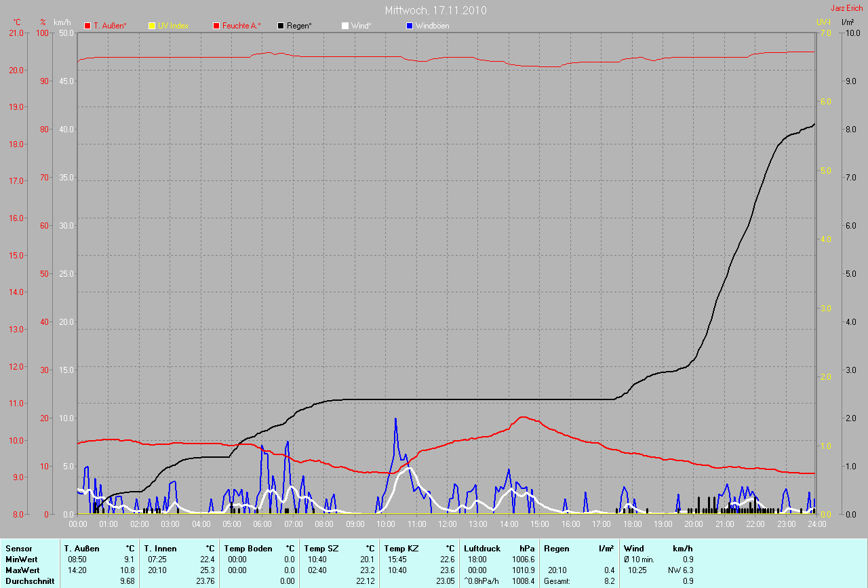Screen dimensions: 868x588
Task: Click the wind maximum value 'NW 6.3'
Action: coord(681,570)
